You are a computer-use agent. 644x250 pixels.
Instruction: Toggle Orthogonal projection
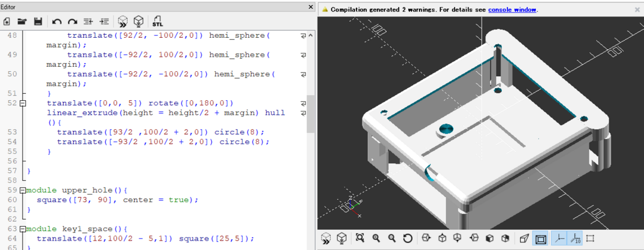[540, 239]
